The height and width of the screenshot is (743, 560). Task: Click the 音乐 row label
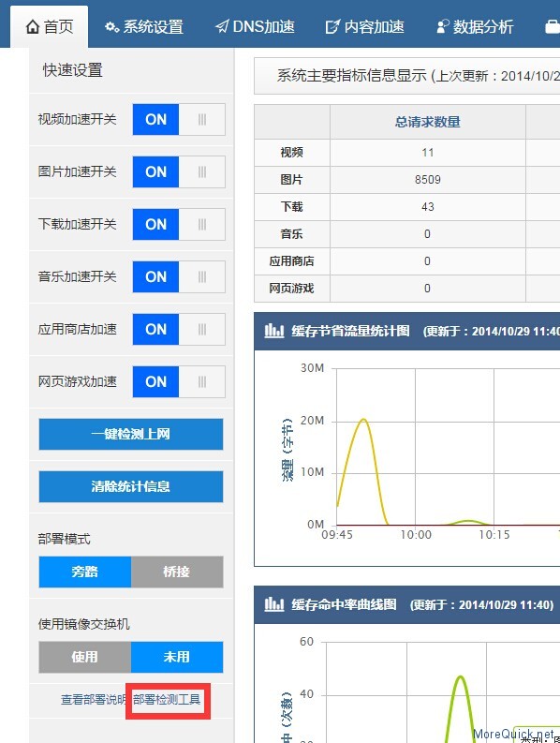pos(292,234)
